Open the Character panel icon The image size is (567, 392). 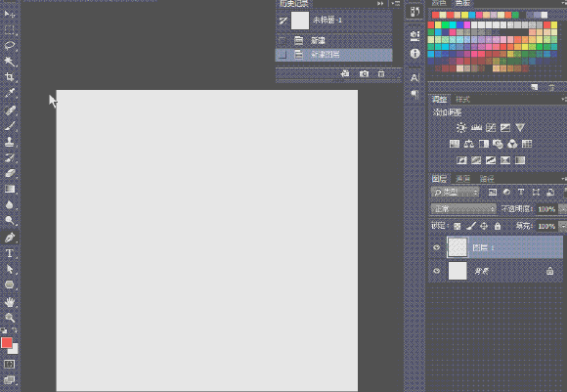coord(415,78)
